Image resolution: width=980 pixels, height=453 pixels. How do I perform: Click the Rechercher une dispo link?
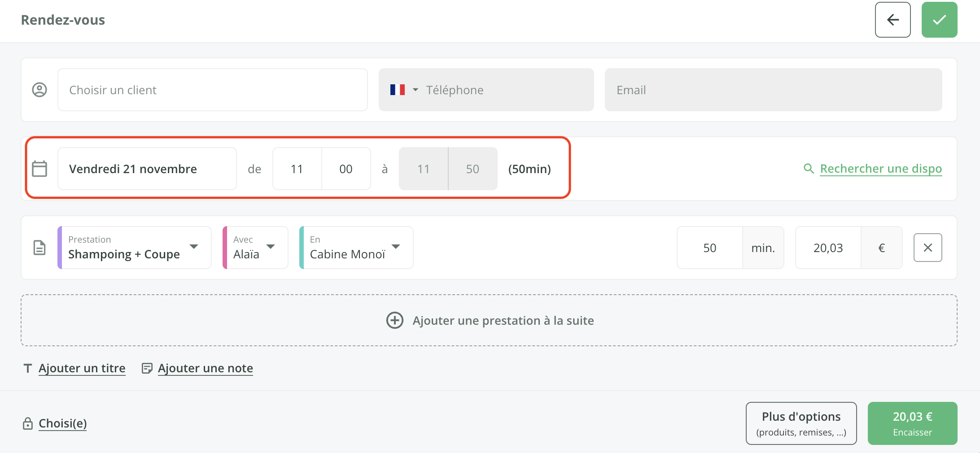(880, 169)
